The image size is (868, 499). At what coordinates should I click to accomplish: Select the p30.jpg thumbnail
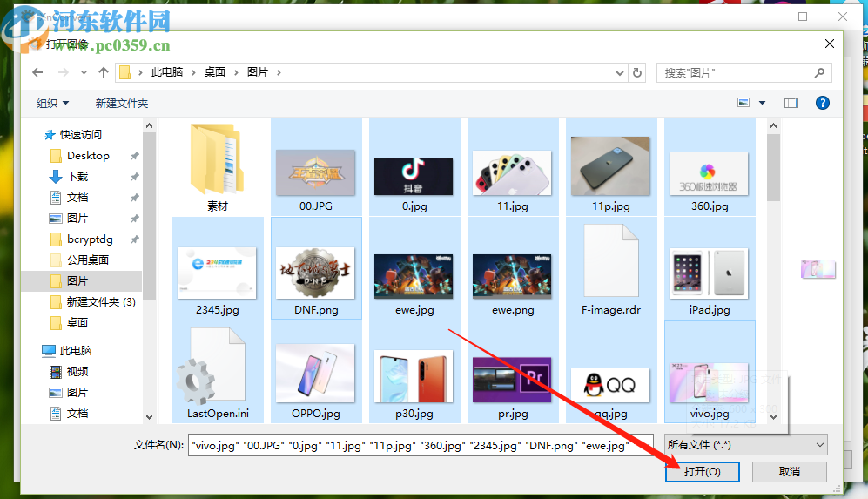414,376
